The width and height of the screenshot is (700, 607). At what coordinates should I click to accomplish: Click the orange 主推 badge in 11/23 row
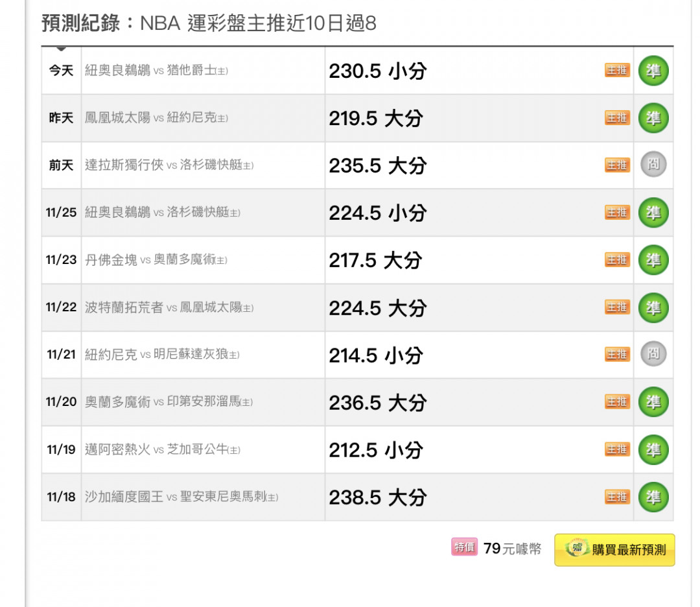[x=618, y=259]
